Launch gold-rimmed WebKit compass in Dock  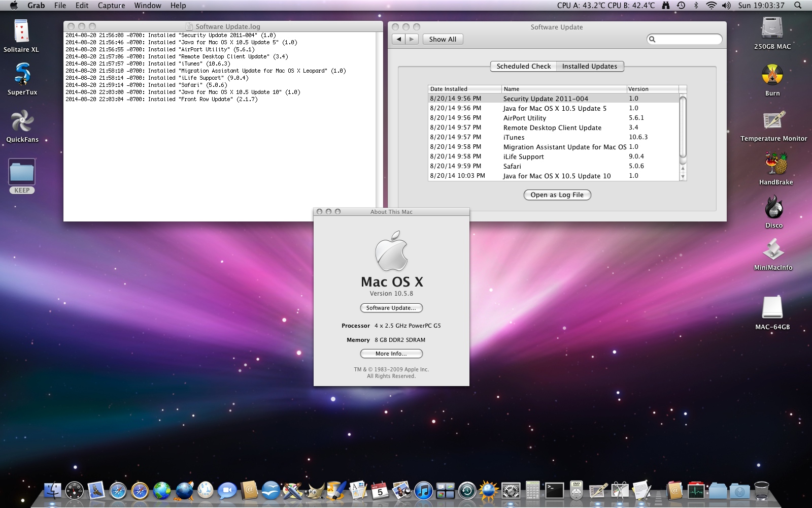tap(140, 491)
